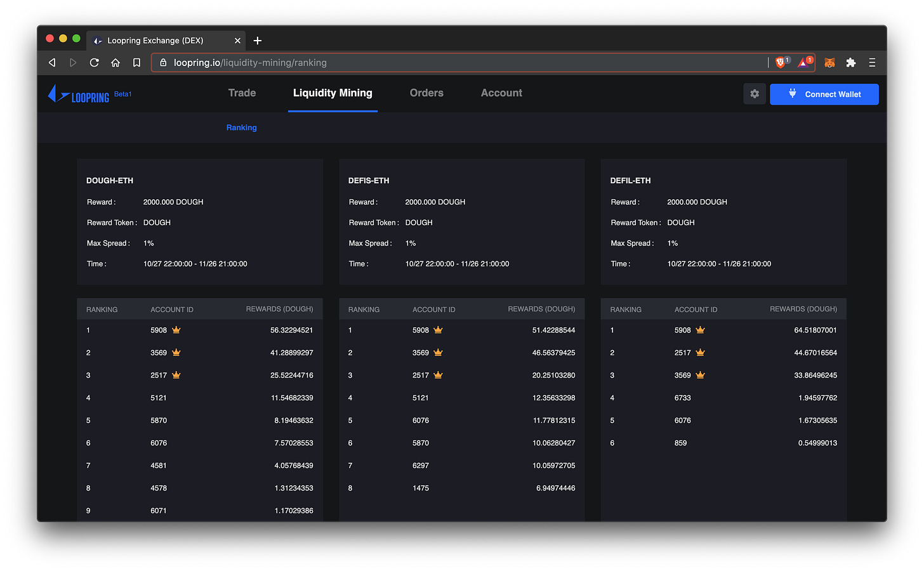924x571 pixels.
Task: Click reward value 51.42288544
Action: pyautogui.click(x=554, y=330)
